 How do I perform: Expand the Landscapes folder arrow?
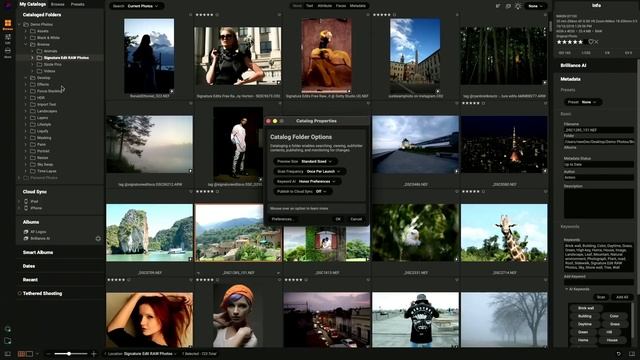[x=26, y=111]
